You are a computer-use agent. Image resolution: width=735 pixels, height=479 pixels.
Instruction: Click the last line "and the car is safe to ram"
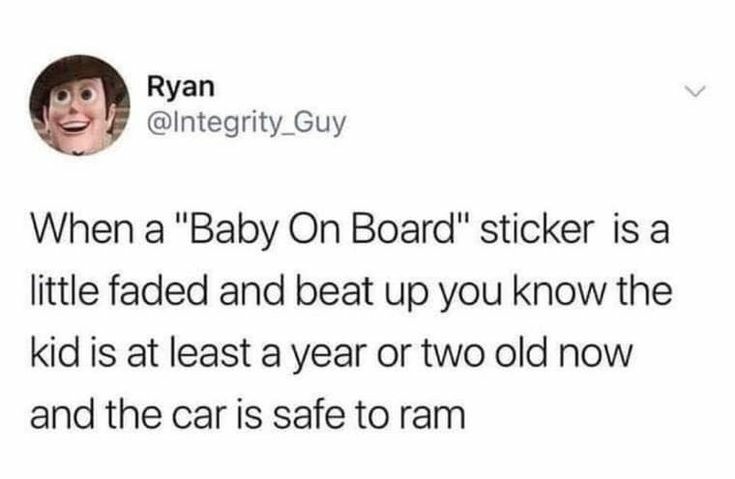[x=248, y=415]
